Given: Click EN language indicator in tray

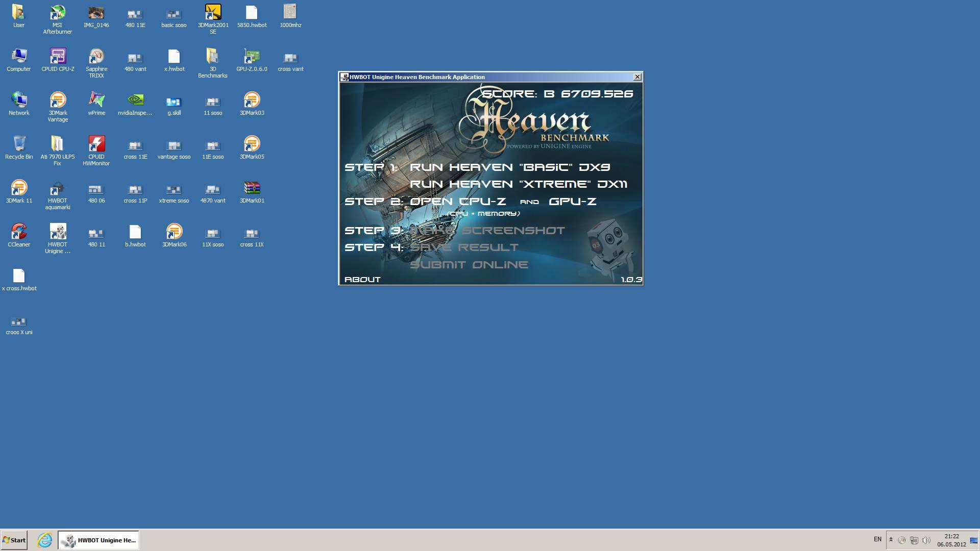Looking at the screenshot, I should click(877, 539).
